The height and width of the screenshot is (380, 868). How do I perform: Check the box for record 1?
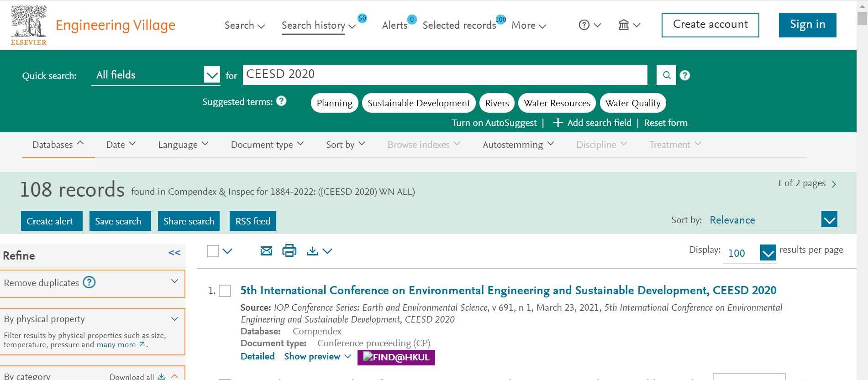click(x=225, y=291)
